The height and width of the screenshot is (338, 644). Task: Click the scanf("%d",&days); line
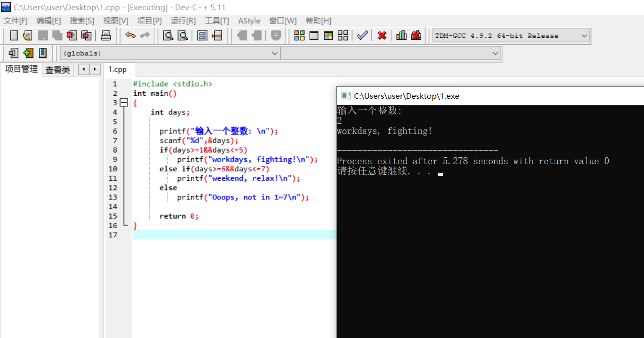tap(199, 141)
